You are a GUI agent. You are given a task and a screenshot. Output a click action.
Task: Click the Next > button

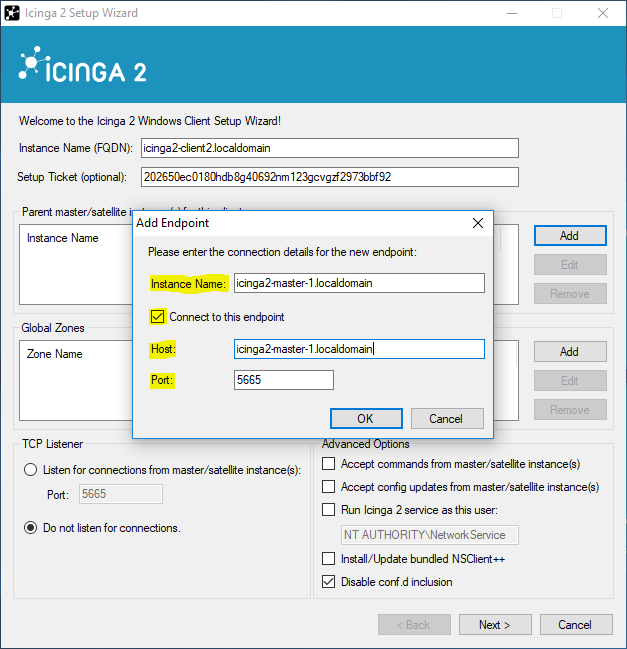[495, 625]
